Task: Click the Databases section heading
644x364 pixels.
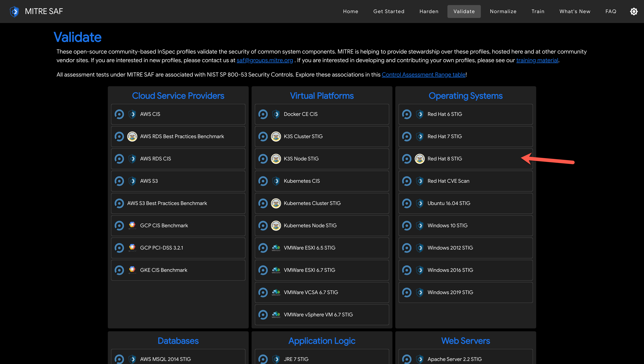Action: click(178, 341)
